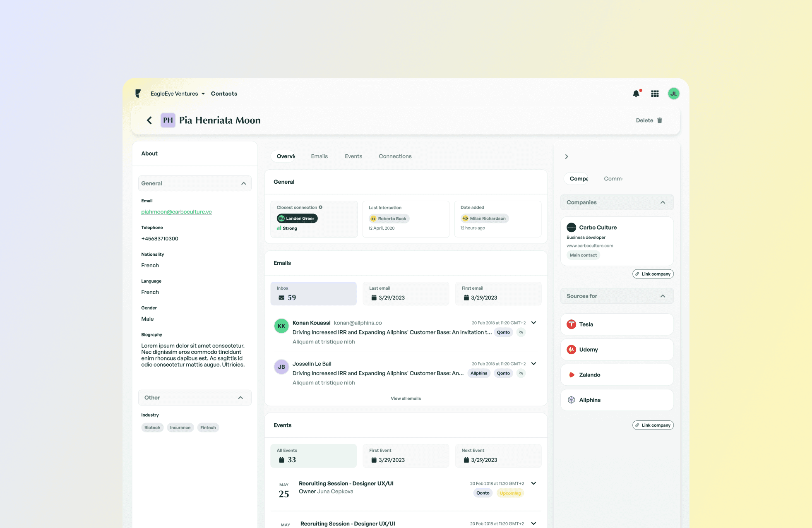Switch to the Connections tab
812x528 pixels.
(395, 156)
